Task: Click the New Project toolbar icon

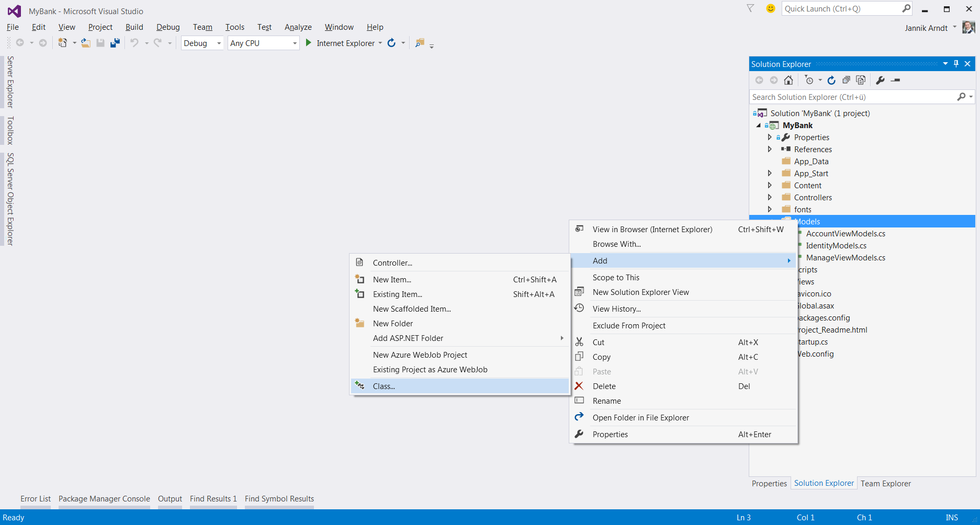Action: click(63, 43)
